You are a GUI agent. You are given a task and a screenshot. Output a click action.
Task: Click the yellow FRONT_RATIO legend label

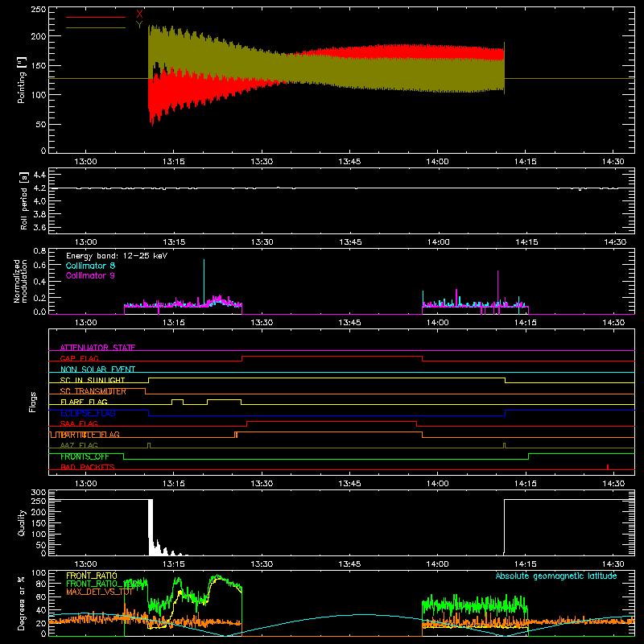[92, 576]
